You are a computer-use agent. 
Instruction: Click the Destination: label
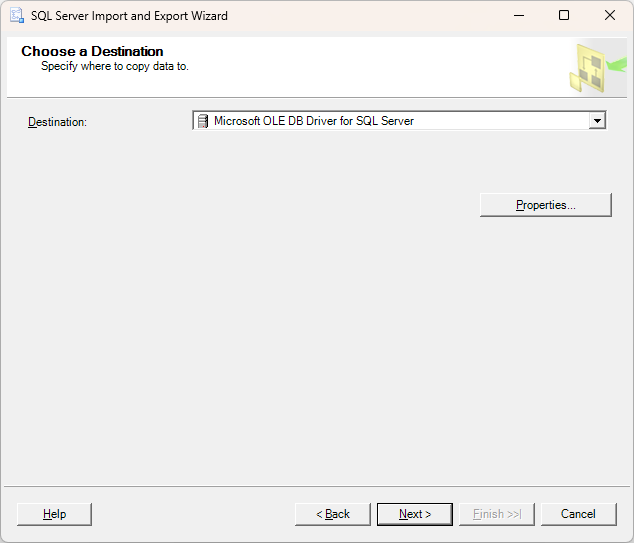click(x=57, y=122)
